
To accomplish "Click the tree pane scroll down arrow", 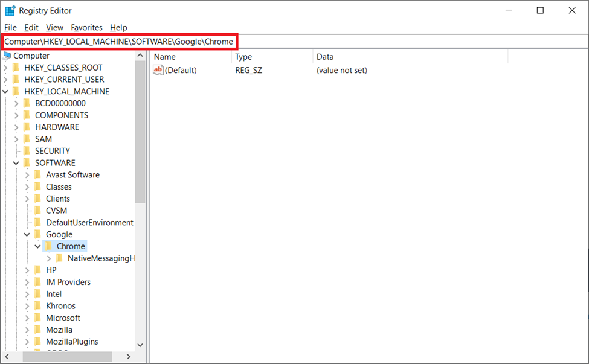I will click(x=140, y=345).
